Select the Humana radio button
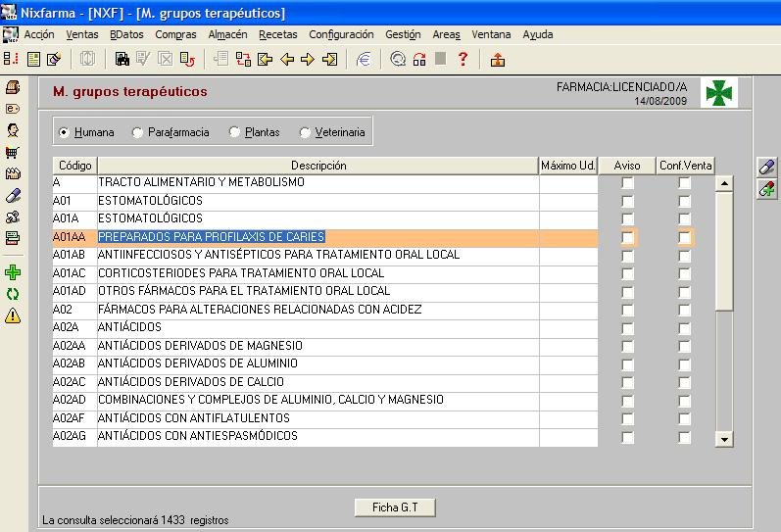This screenshot has width=781, height=532. [x=64, y=132]
